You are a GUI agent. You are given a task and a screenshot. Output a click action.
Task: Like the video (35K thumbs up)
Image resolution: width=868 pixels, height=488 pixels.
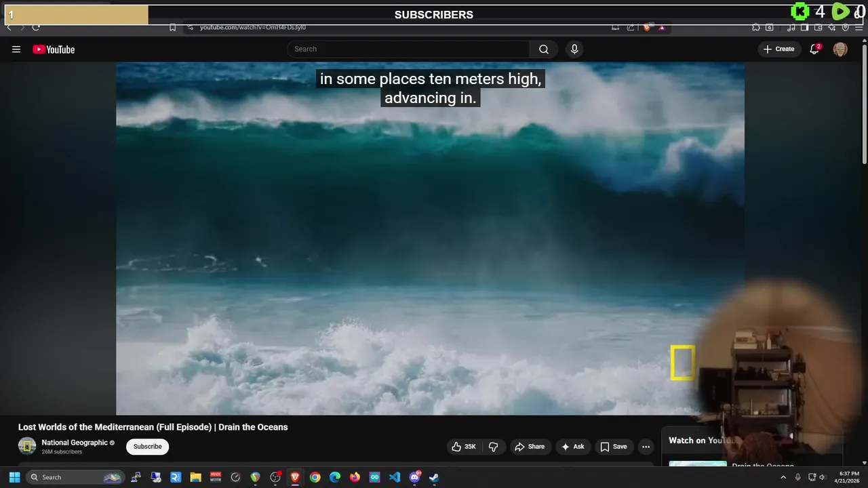pyautogui.click(x=465, y=447)
